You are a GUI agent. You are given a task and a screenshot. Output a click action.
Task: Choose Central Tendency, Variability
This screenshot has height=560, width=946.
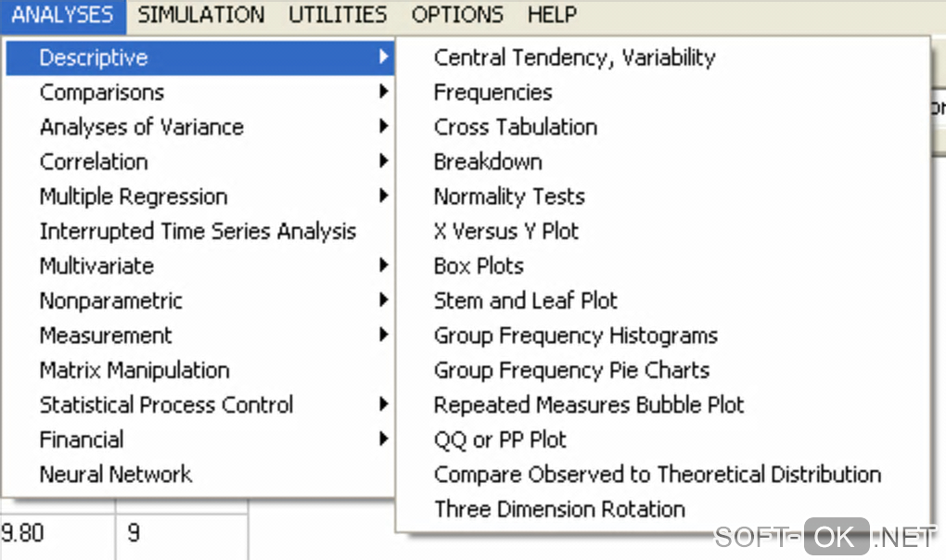coord(574,57)
